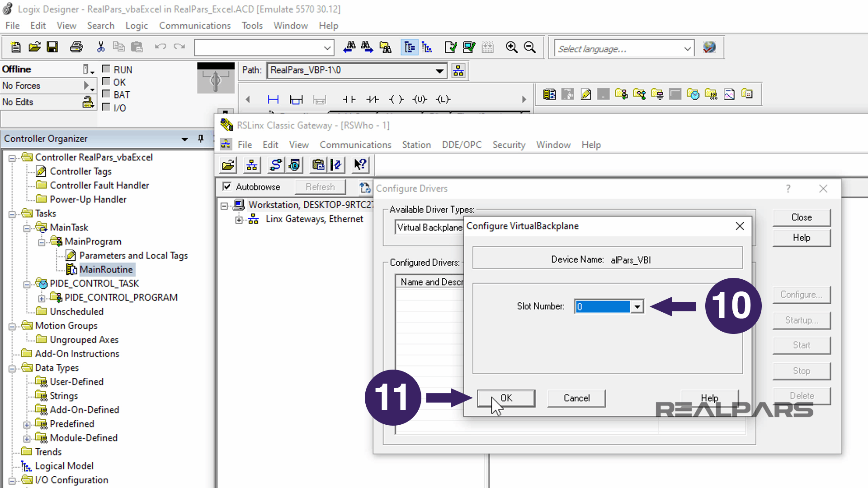868x488 pixels.
Task: Click the Configure Drivers question mark help
Action: [788, 188]
